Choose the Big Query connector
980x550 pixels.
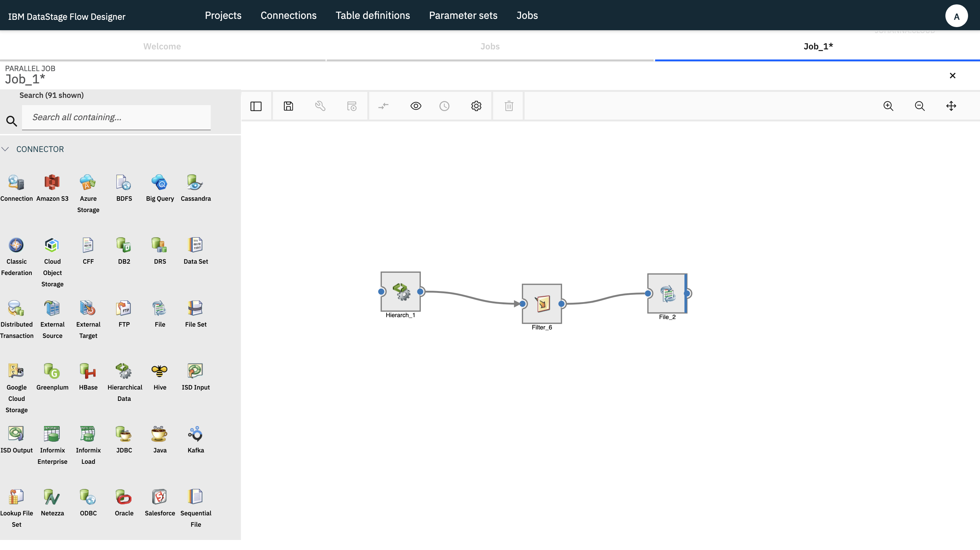coord(160,182)
